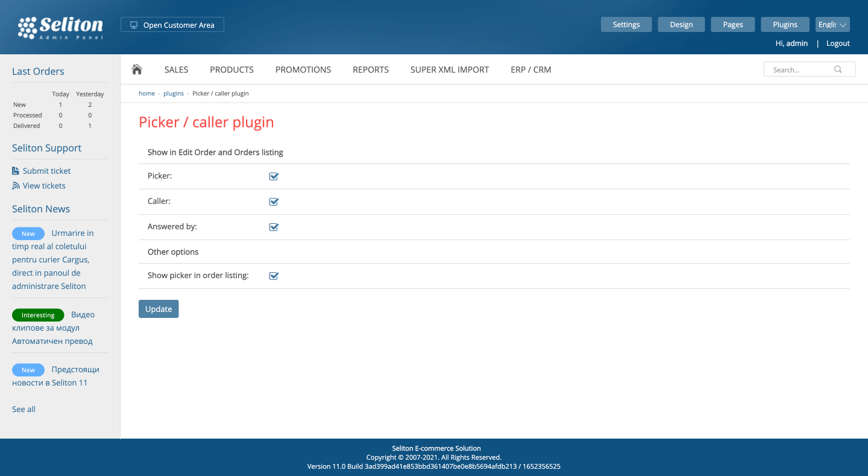868x476 pixels.
Task: Click the Seliton Admin Panel logo
Action: coord(60,27)
